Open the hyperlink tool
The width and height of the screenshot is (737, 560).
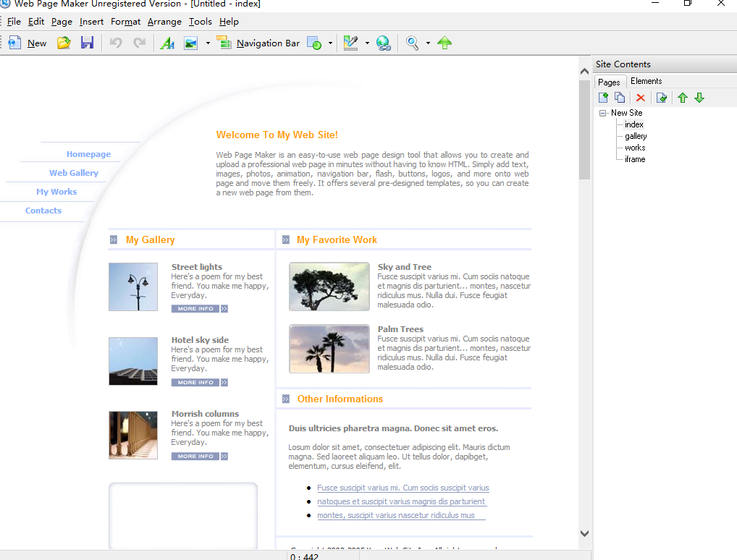[x=384, y=43]
